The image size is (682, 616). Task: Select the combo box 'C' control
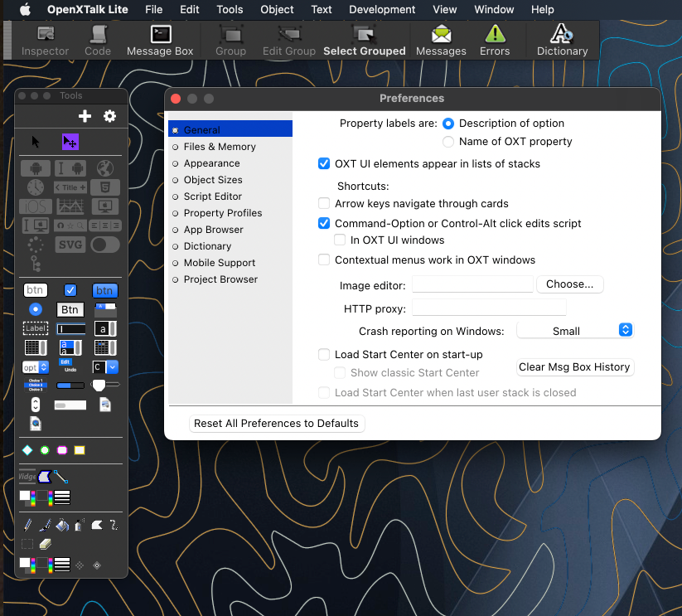(104, 367)
